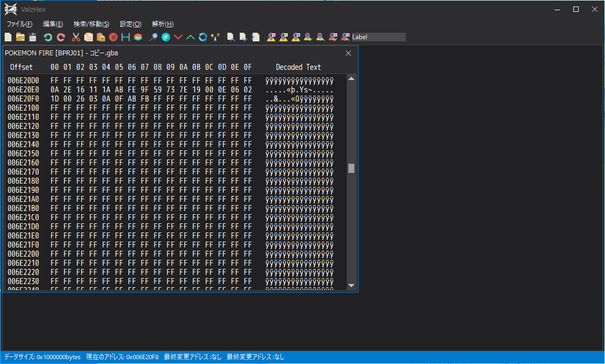Click the blue-square map marker icon
The image size is (605, 364).
[x=296, y=37]
